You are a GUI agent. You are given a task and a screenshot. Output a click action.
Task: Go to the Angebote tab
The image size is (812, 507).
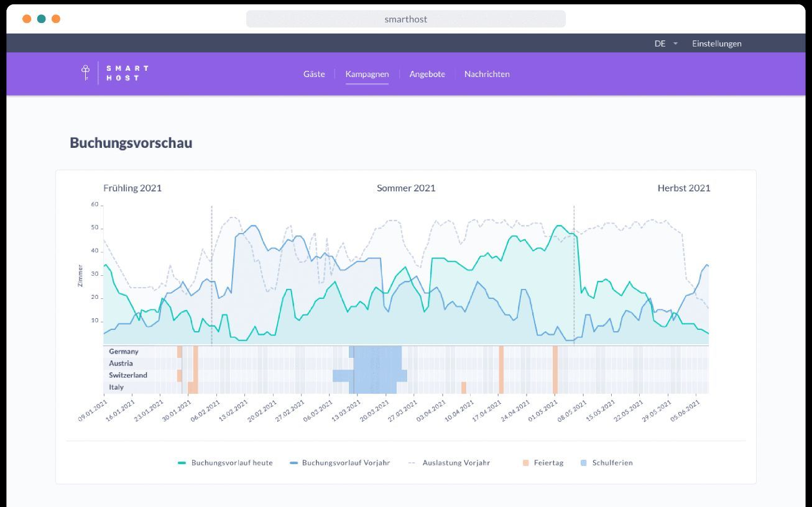coord(427,74)
